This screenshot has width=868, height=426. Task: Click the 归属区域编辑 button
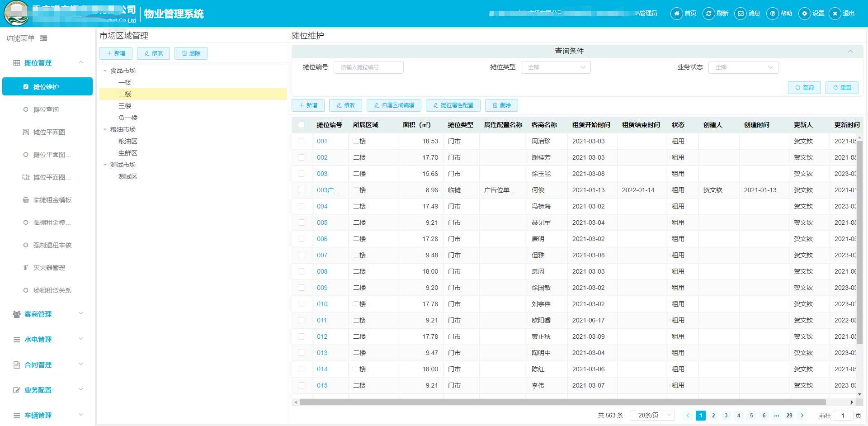click(x=394, y=105)
